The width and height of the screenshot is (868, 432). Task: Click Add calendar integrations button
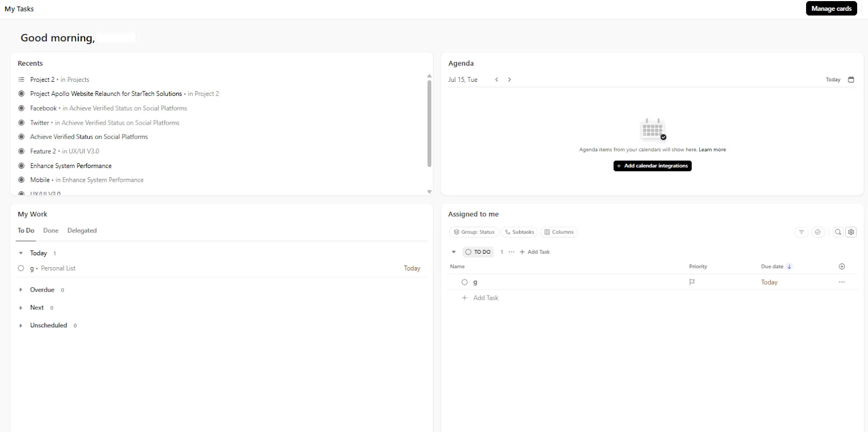(x=652, y=166)
